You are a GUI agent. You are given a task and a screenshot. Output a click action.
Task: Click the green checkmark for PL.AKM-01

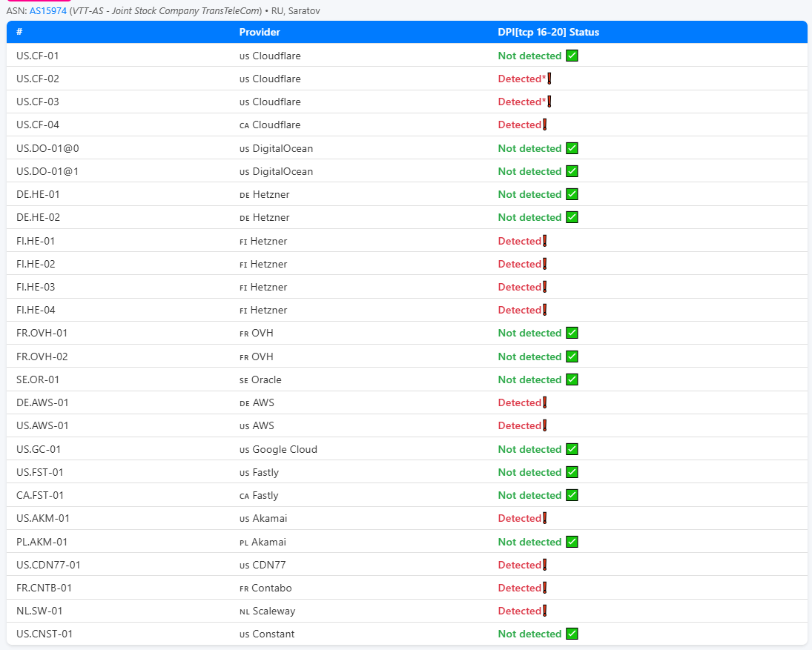[x=572, y=542]
